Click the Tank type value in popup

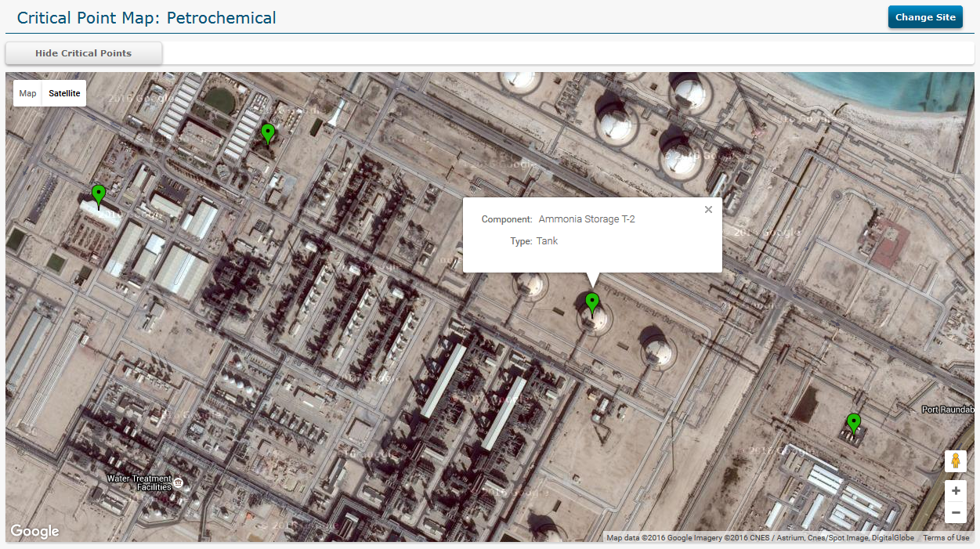[x=547, y=241]
